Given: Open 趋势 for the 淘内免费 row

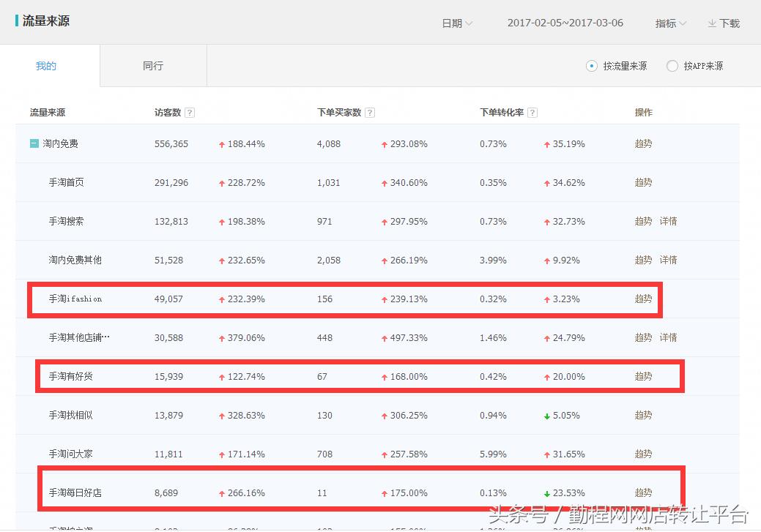Looking at the screenshot, I should coord(643,143).
